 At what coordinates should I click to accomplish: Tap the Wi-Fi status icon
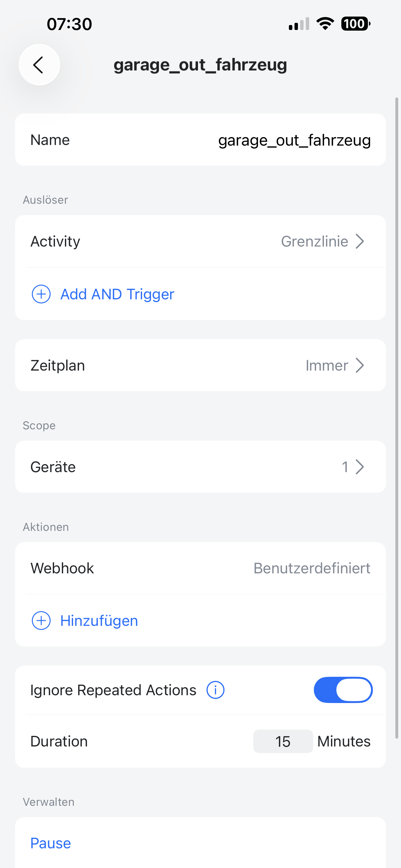click(x=325, y=23)
